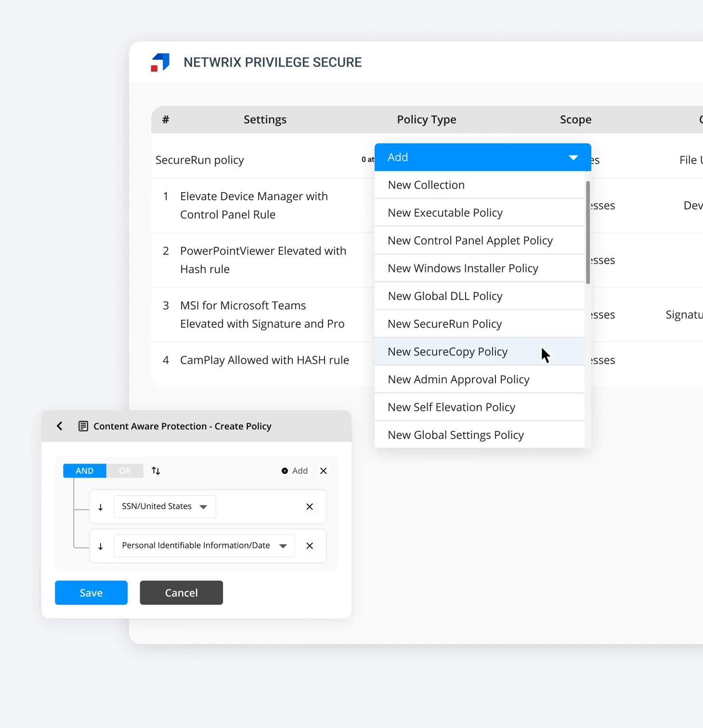703x728 pixels.
Task: Select New Admin Approval Policy
Action: 480,379
